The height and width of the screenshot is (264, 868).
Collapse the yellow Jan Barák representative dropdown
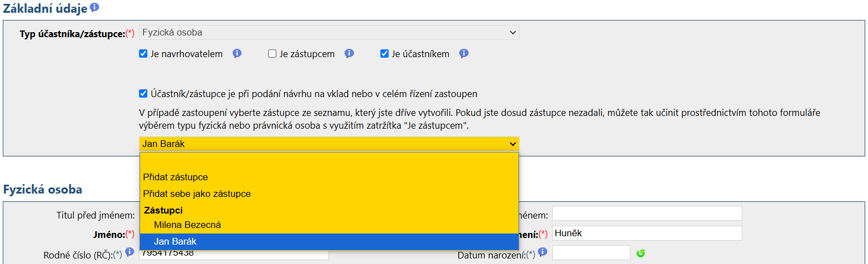[329, 144]
